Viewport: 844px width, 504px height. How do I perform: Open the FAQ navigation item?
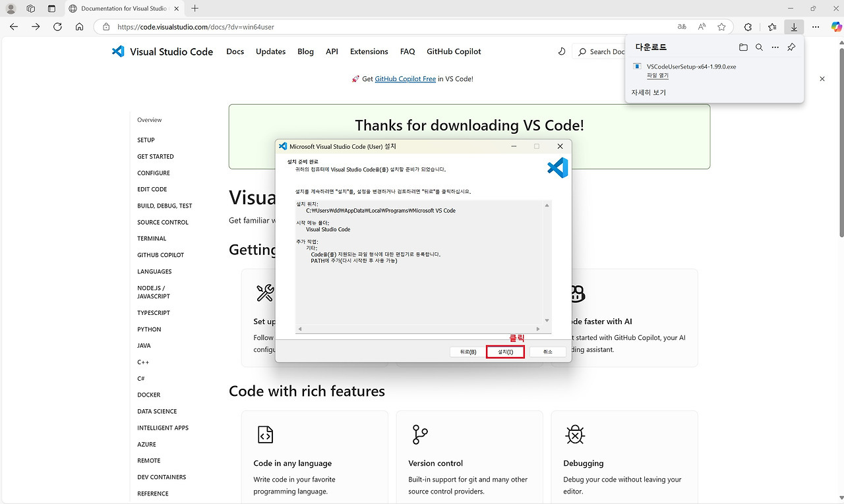(407, 51)
